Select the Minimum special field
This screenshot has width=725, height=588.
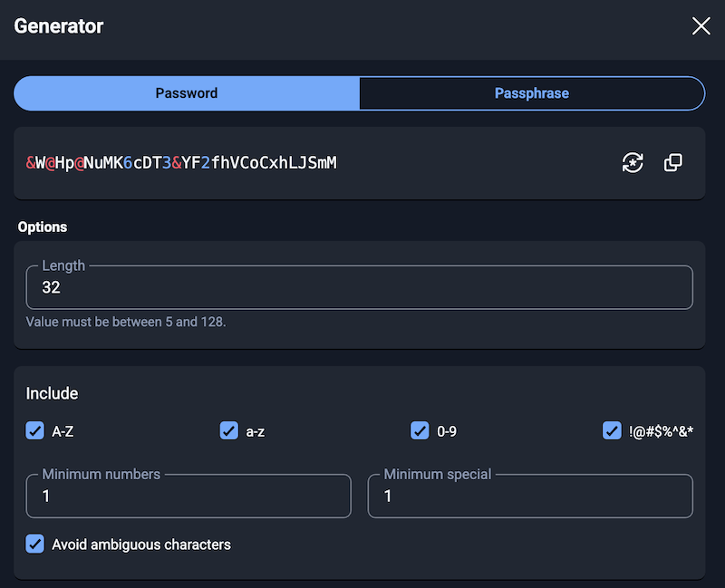[x=529, y=496]
